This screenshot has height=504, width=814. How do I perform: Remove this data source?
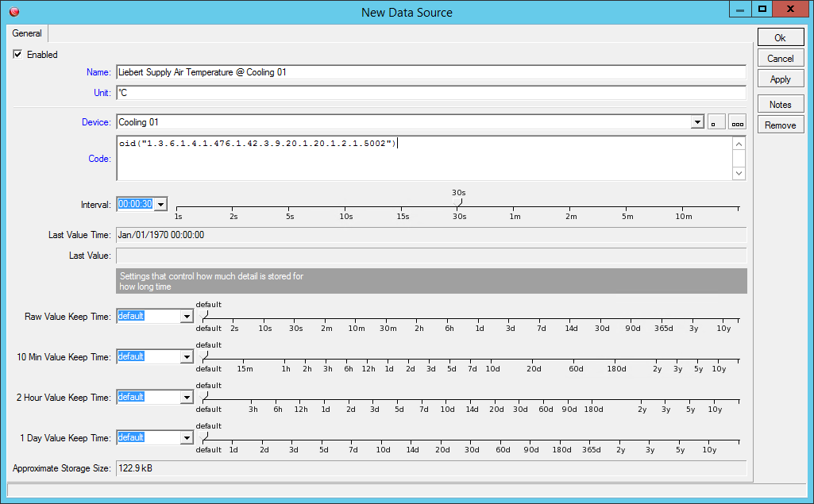coord(780,124)
